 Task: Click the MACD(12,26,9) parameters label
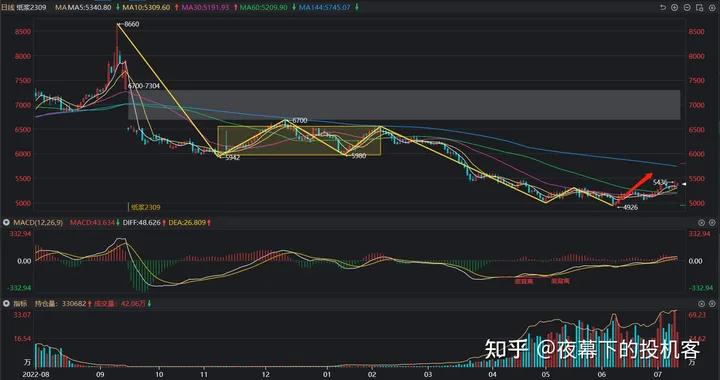coord(38,223)
